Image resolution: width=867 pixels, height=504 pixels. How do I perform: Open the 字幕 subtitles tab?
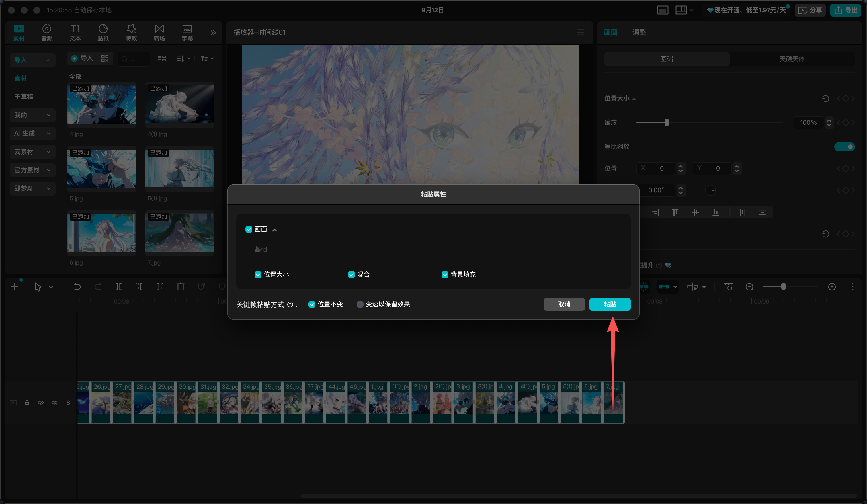(188, 33)
